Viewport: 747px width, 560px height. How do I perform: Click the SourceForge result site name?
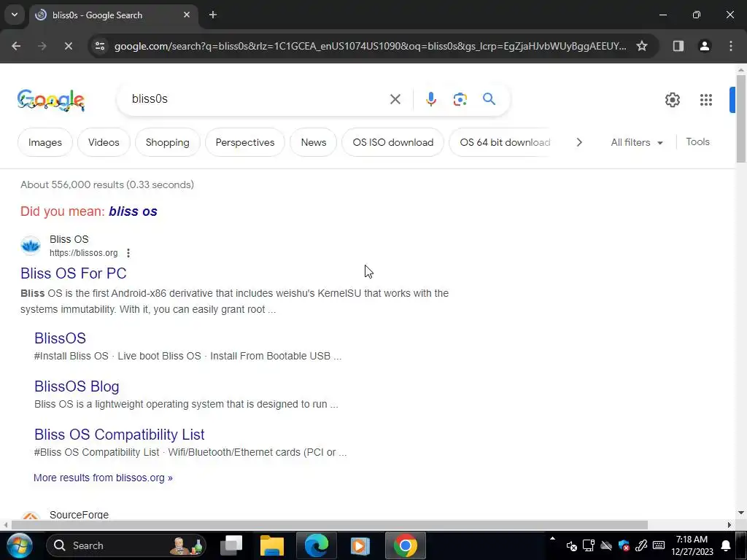coord(79,515)
